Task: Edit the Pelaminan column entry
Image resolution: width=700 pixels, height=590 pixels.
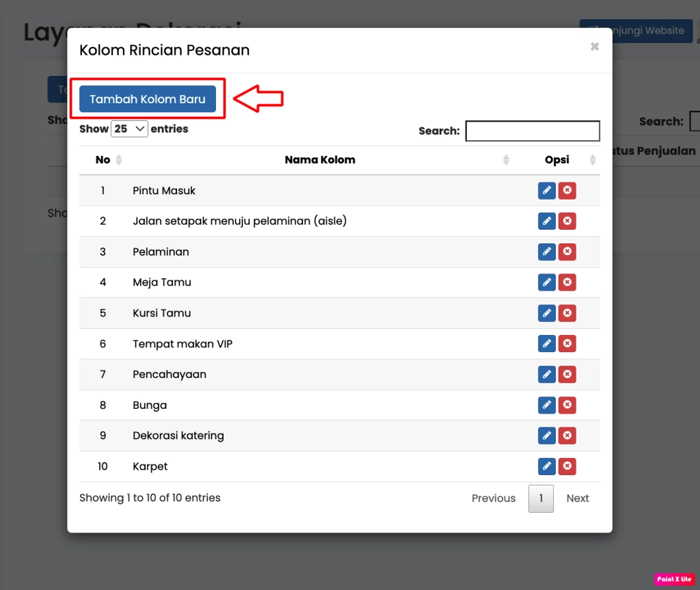Action: pos(546,252)
